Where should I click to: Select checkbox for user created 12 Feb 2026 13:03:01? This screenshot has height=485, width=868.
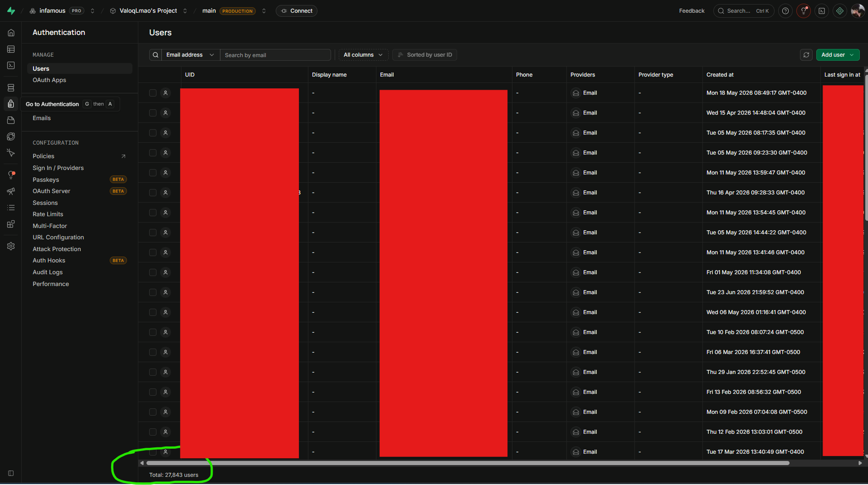(x=153, y=432)
